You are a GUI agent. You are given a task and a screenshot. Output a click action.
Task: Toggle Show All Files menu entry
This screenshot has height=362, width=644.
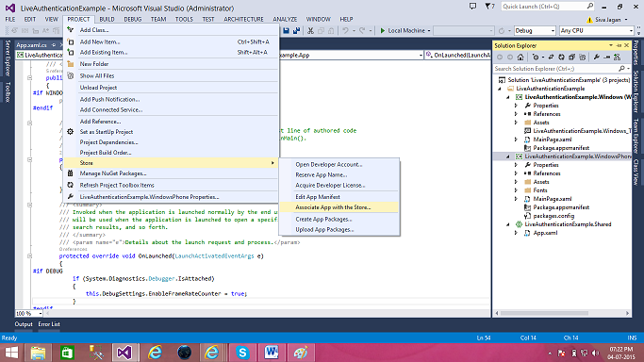172,76
